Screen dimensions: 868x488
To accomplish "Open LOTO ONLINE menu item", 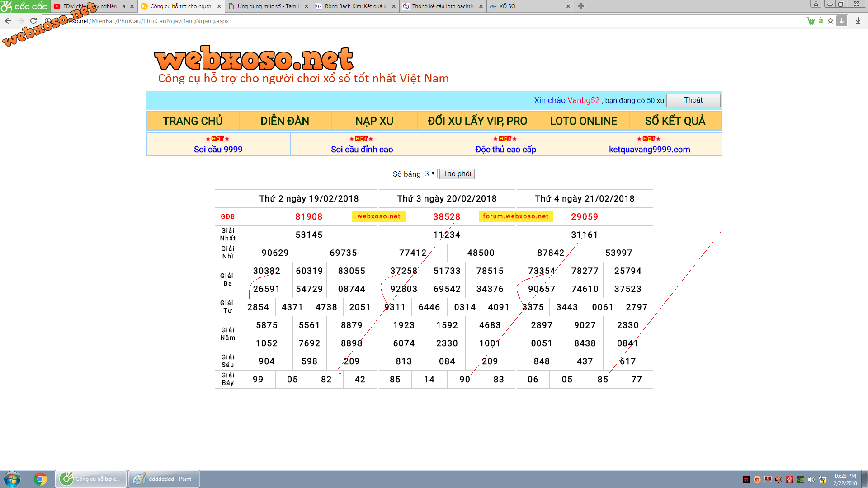I will pyautogui.click(x=584, y=121).
